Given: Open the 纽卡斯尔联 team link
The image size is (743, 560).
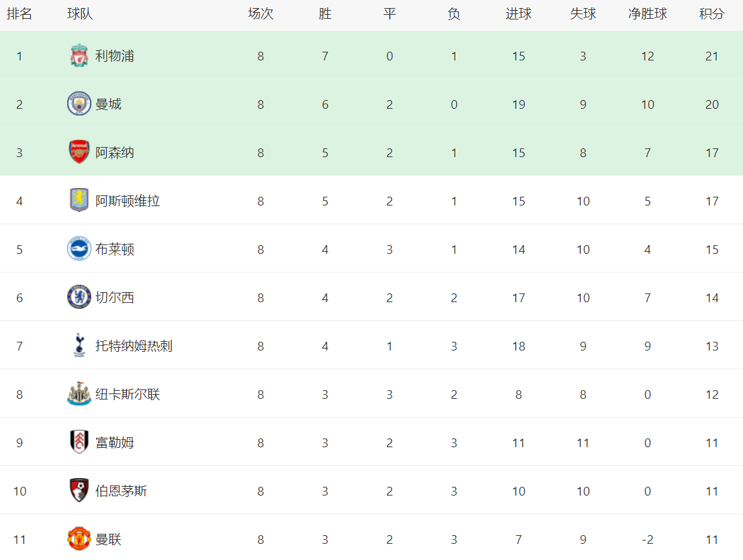Looking at the screenshot, I should (128, 395).
